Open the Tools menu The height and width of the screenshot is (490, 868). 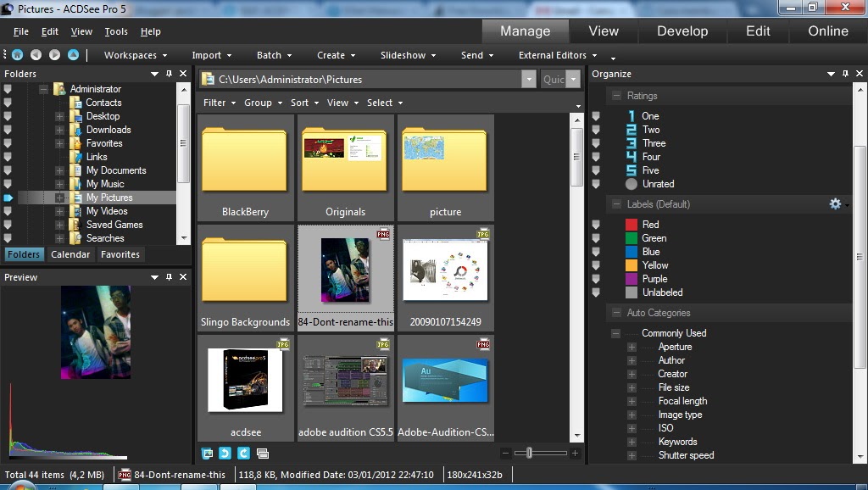tap(116, 31)
